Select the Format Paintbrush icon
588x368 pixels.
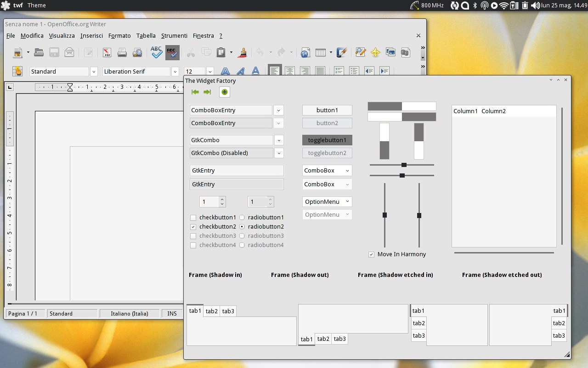click(x=243, y=52)
